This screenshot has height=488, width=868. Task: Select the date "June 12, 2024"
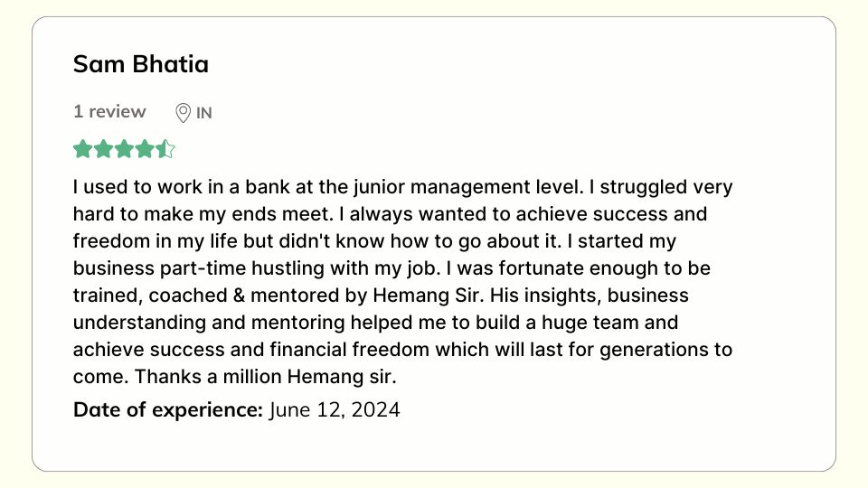point(335,409)
